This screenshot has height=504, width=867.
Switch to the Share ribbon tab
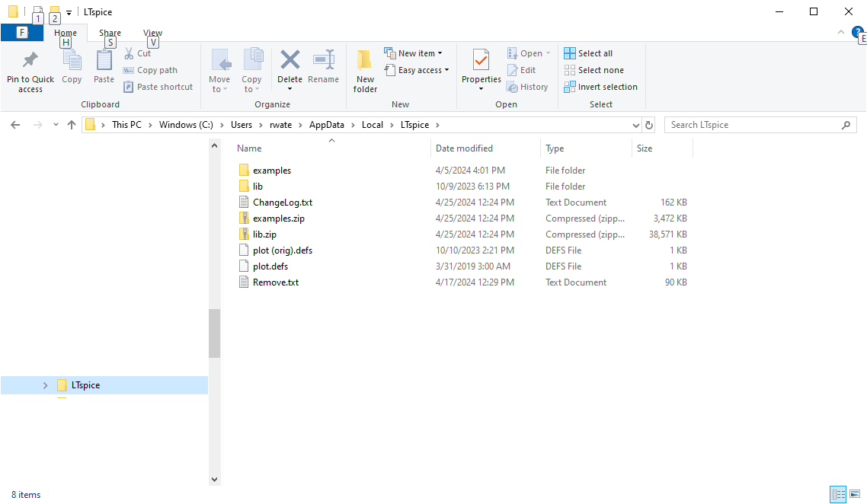pos(110,33)
